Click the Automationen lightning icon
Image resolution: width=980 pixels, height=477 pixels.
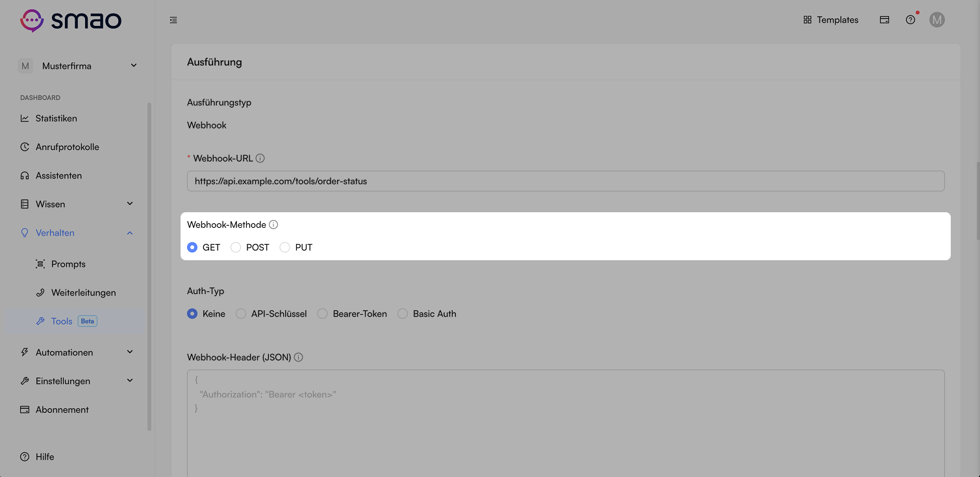pyautogui.click(x=25, y=352)
